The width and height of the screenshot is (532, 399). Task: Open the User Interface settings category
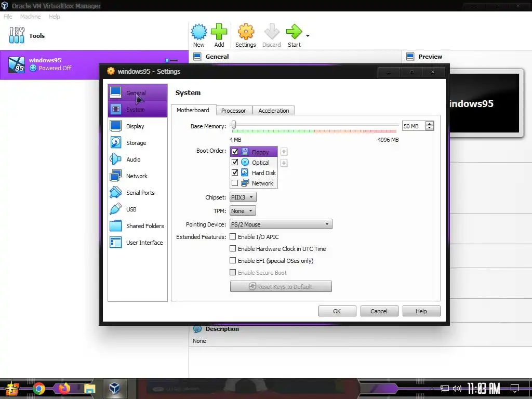(137, 242)
